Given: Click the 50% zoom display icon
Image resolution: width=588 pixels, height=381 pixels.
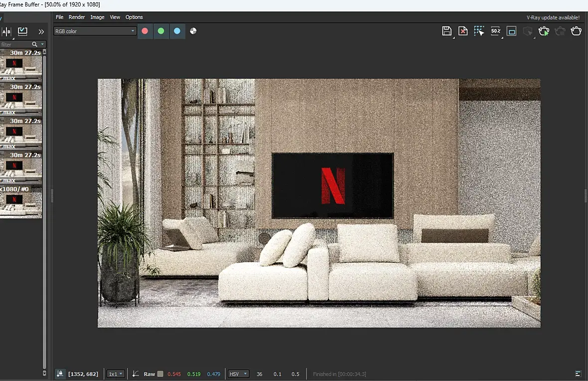Looking at the screenshot, I should click(495, 31).
